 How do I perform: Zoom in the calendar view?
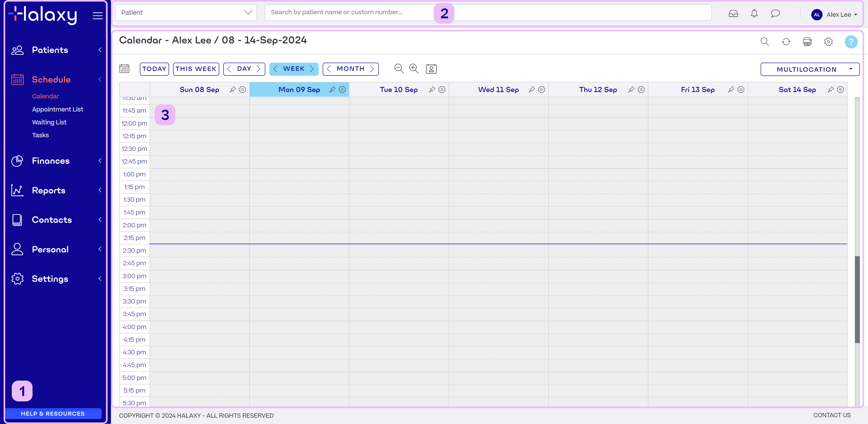(x=414, y=69)
